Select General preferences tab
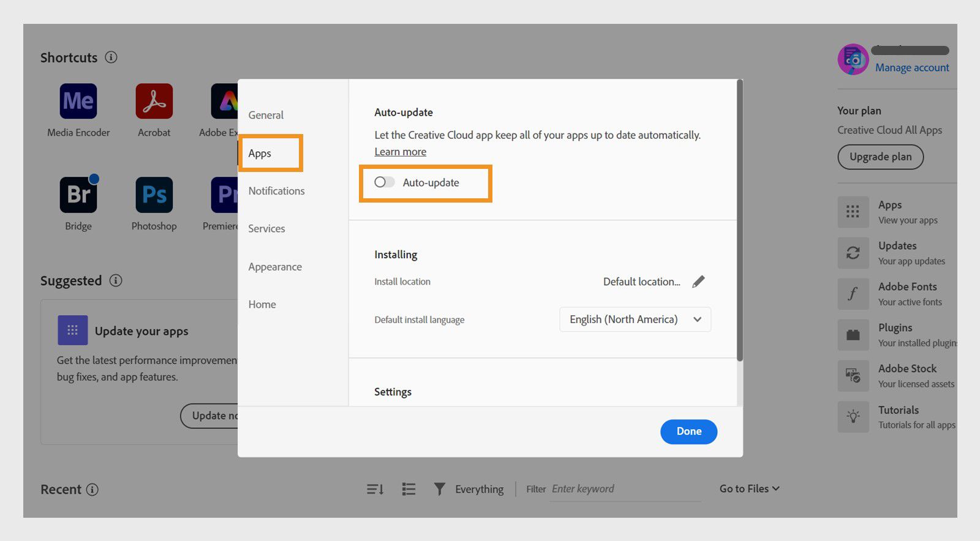This screenshot has height=541, width=980. coord(266,115)
